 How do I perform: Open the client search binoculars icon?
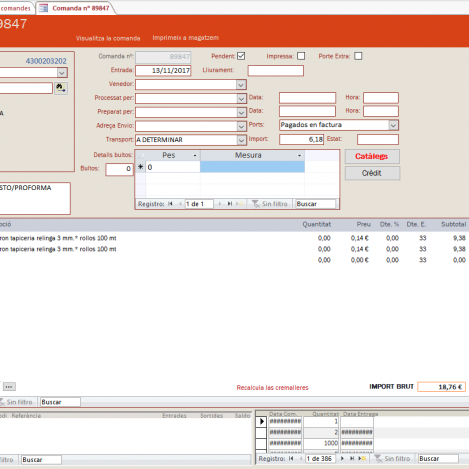[x=61, y=88]
